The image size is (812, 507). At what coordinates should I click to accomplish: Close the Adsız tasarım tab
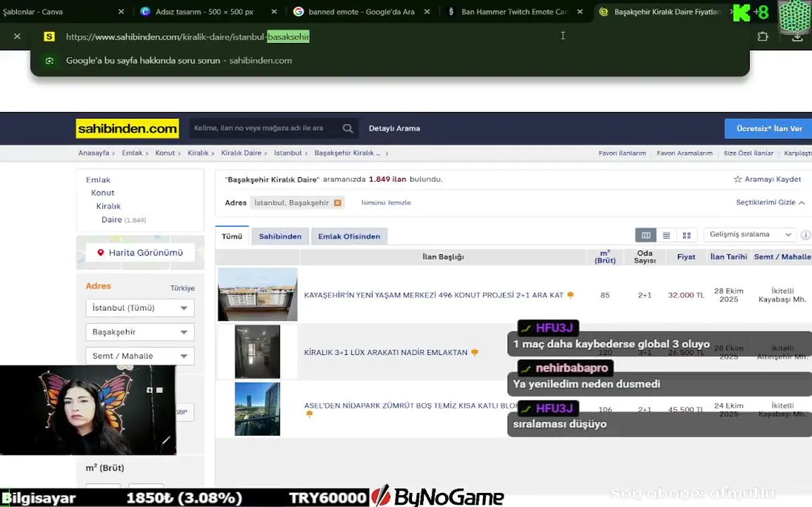274,11
